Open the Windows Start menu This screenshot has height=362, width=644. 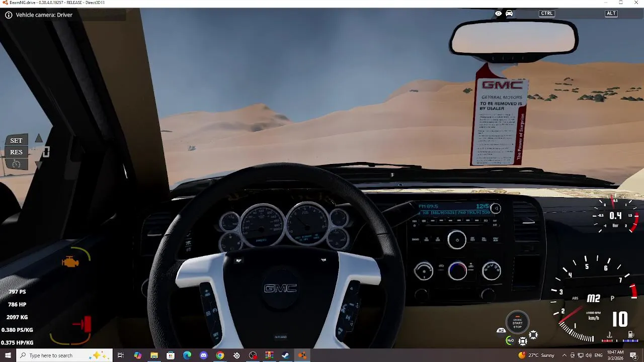pyautogui.click(x=8, y=355)
